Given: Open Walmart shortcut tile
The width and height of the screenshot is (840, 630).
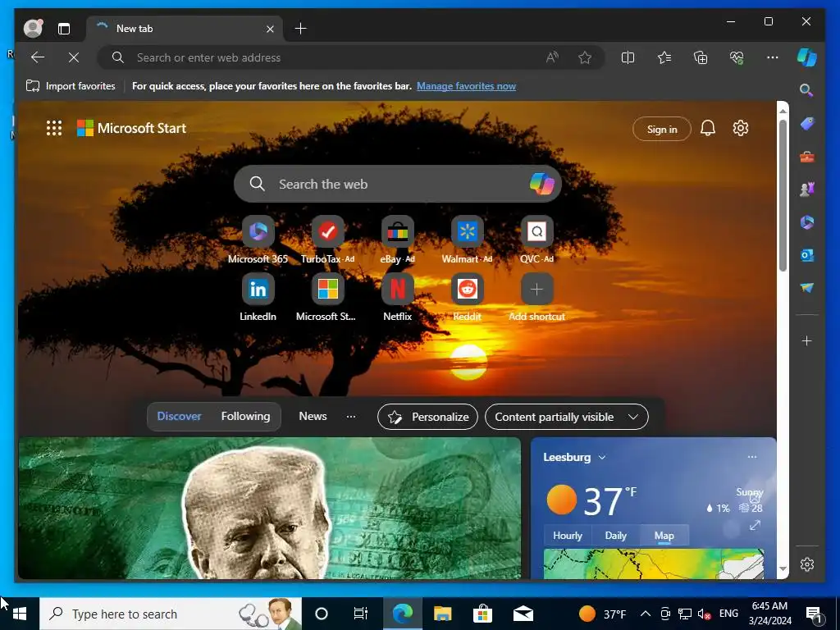Looking at the screenshot, I should [467, 231].
